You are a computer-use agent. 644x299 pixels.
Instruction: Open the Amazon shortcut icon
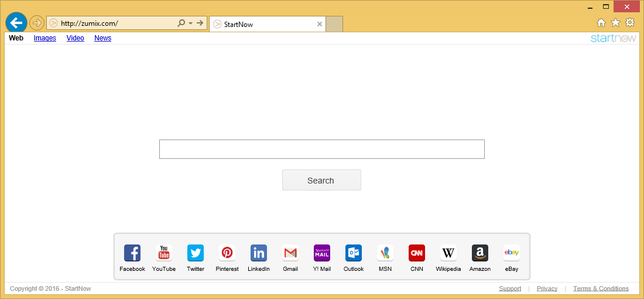(x=480, y=253)
